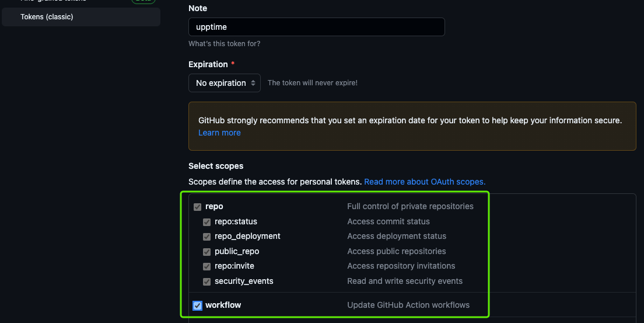Click the Note field containing 'upptime'
This screenshot has width=644, height=323.
[316, 27]
